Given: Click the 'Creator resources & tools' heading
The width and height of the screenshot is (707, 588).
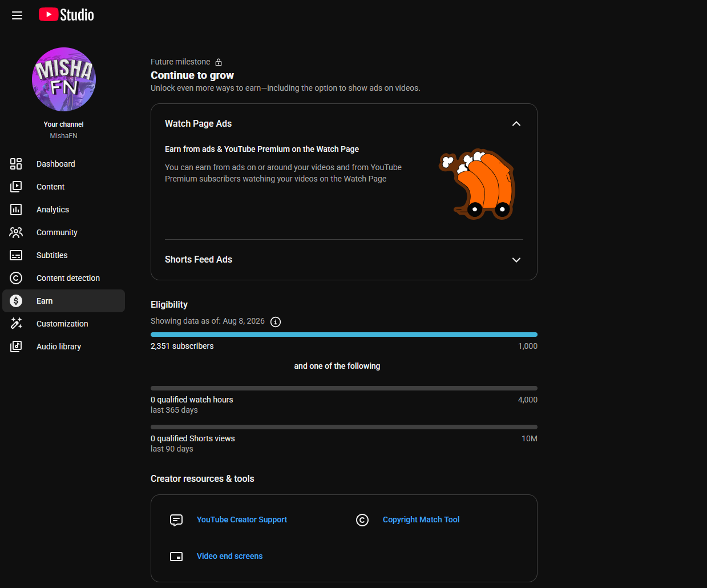Looking at the screenshot, I should click(x=203, y=478).
